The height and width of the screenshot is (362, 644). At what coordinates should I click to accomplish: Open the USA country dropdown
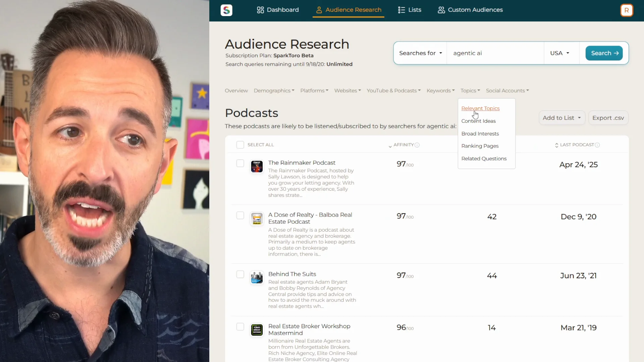560,53
